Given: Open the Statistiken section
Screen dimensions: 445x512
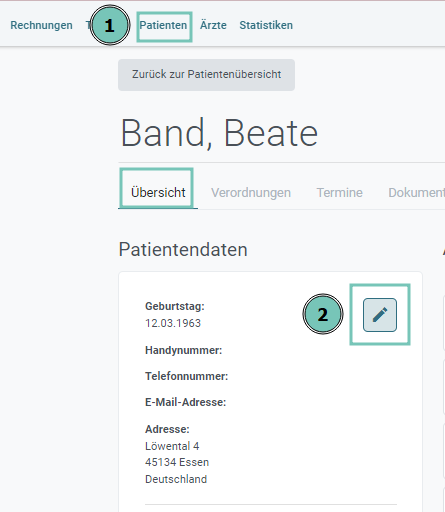Looking at the screenshot, I should tap(266, 25).
